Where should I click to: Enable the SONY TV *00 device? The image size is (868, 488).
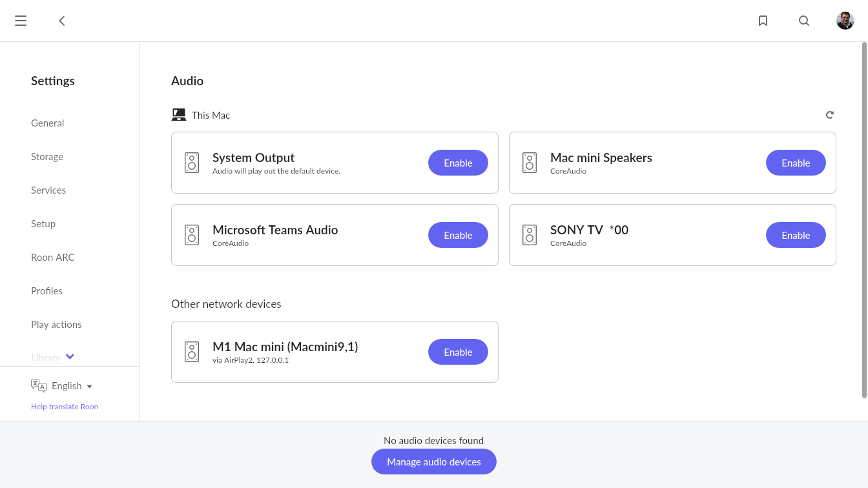click(x=796, y=235)
